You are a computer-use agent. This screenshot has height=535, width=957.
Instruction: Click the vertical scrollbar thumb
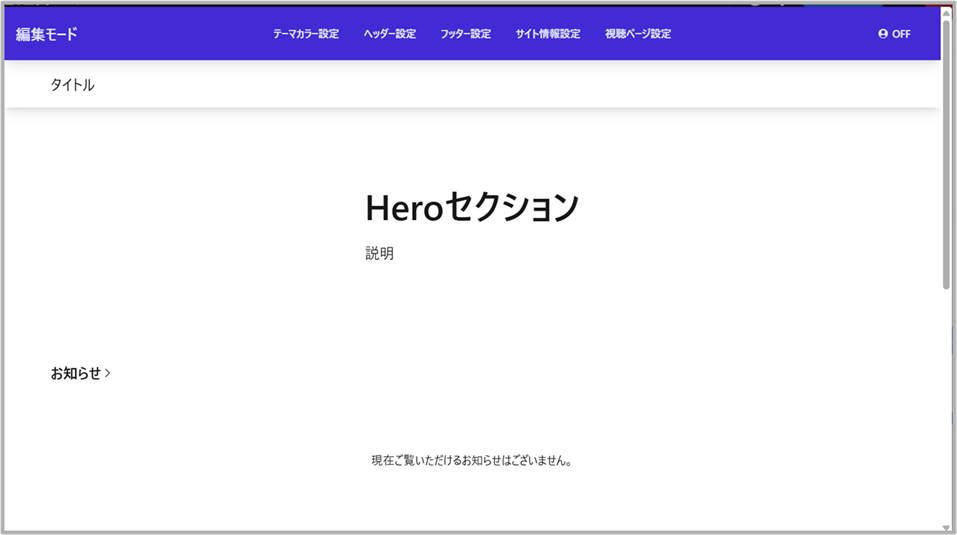946,150
